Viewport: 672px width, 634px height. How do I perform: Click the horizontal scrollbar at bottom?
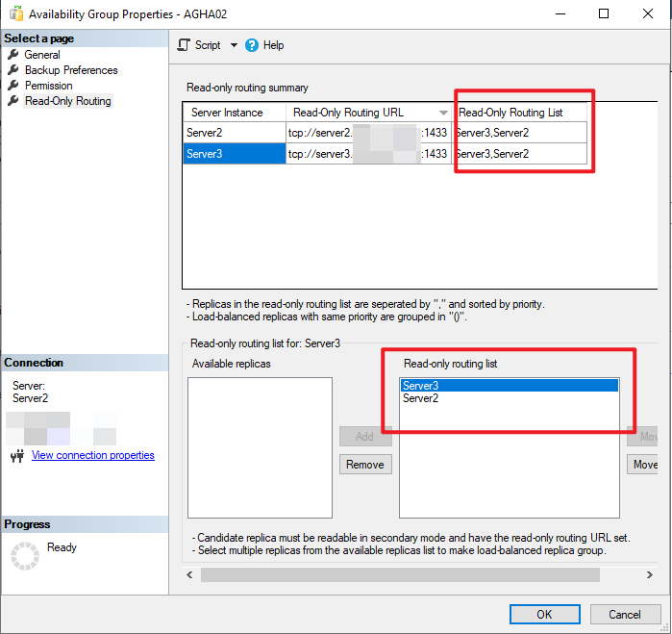[x=399, y=574]
